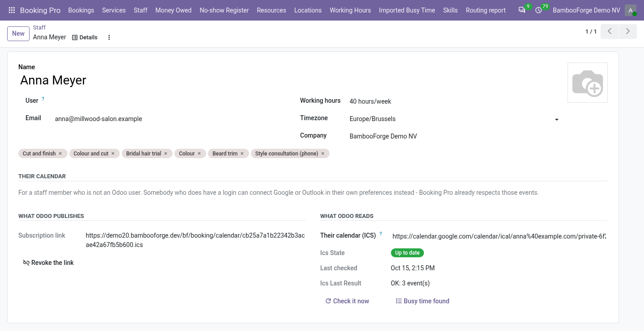Viewport: 644px width, 331px height.
Task: Open the Working Hours menu
Action: (x=350, y=10)
